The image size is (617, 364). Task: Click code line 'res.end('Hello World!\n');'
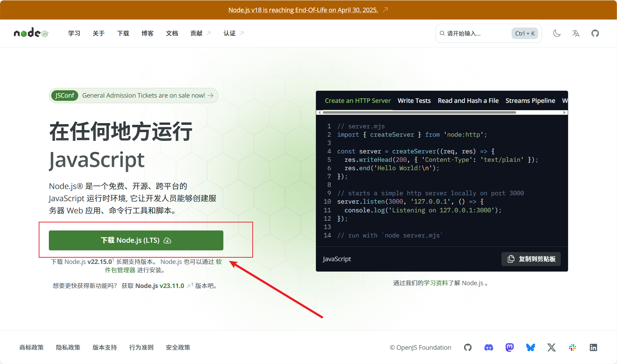tap(392, 168)
